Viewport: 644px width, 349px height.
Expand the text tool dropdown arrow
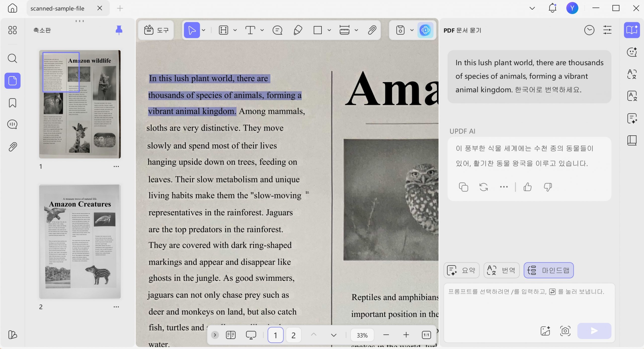pos(262,30)
